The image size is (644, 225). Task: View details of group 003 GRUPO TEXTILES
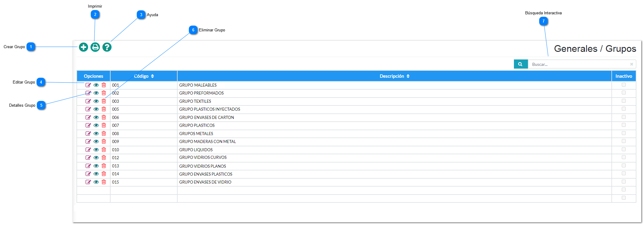(x=96, y=101)
